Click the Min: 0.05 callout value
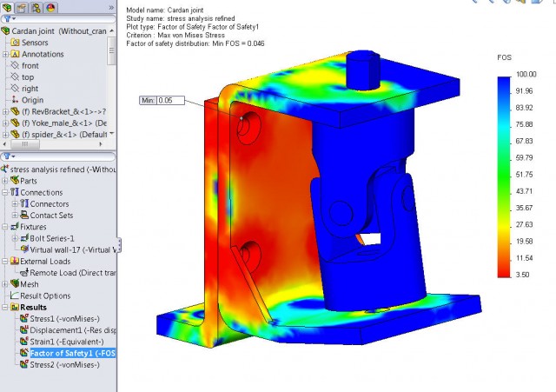The image size is (556, 392). pos(170,101)
